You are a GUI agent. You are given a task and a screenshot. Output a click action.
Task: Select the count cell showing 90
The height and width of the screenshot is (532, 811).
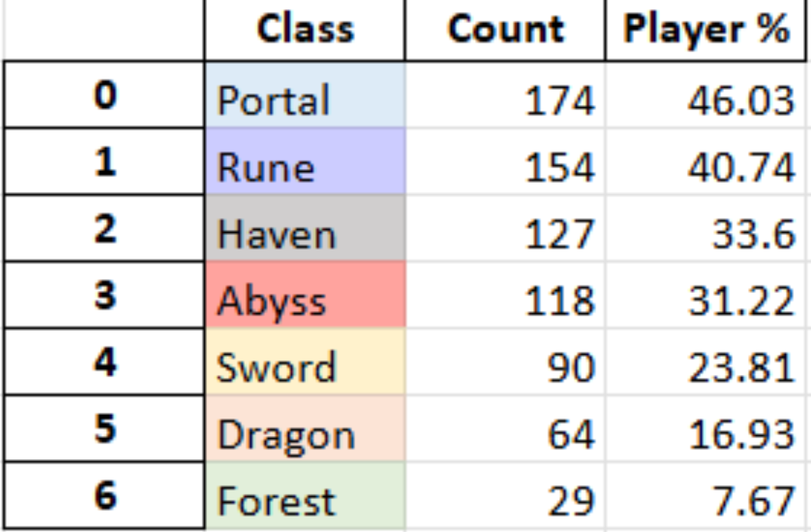(505, 362)
